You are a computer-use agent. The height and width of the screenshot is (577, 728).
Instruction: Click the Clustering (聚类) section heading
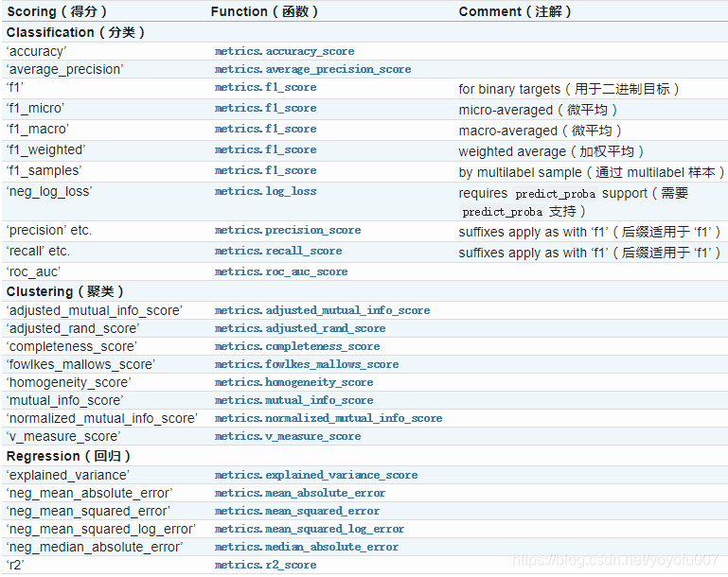[65, 291]
